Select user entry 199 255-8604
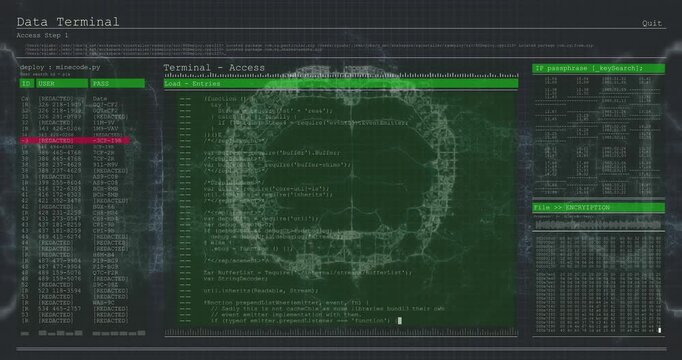The height and width of the screenshot is (360, 682). coord(60,183)
